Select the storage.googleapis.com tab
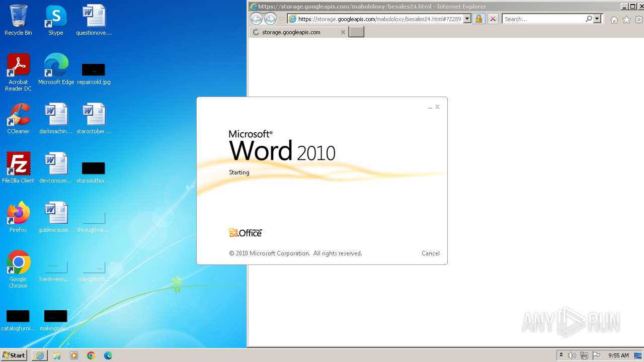 (298, 32)
